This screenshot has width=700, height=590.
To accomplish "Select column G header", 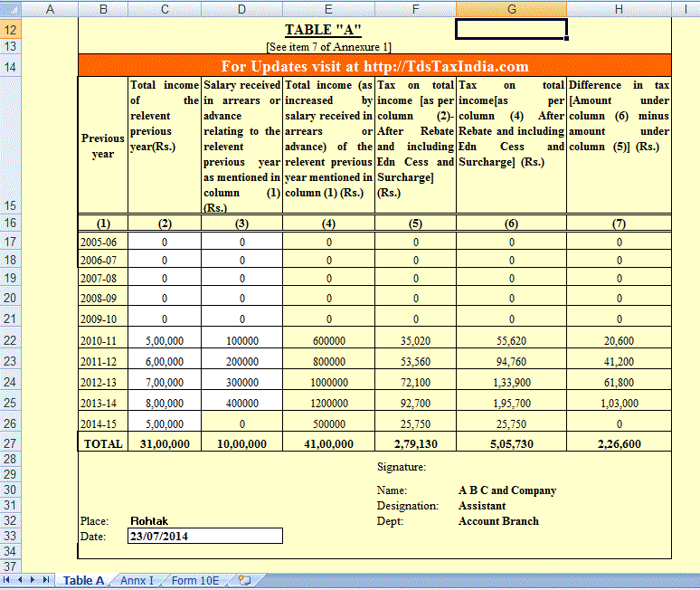I will click(511, 9).
